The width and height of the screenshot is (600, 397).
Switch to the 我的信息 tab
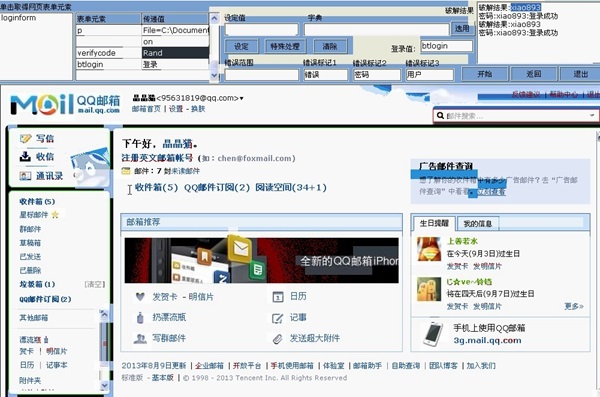(478, 224)
